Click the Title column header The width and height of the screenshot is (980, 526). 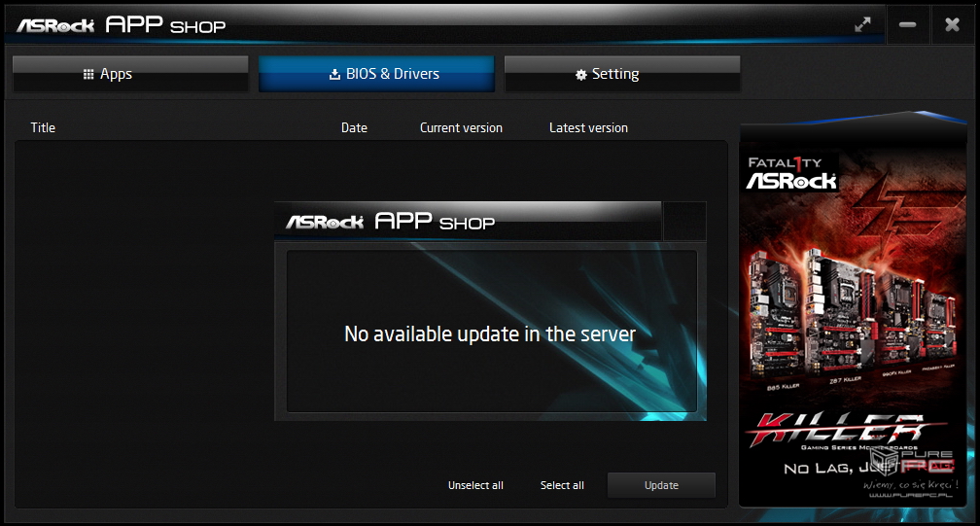click(x=43, y=127)
